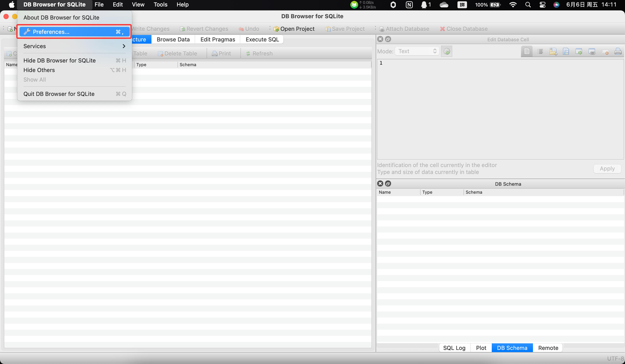Click the auto-switch mode gear icon
The height and width of the screenshot is (364, 625).
point(446,51)
